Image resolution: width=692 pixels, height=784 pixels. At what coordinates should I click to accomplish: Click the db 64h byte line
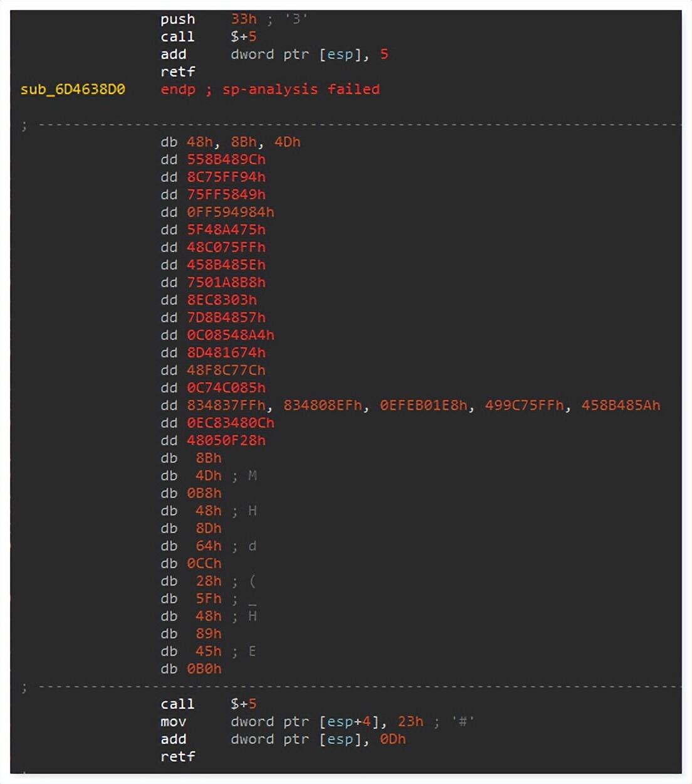pyautogui.click(x=191, y=546)
